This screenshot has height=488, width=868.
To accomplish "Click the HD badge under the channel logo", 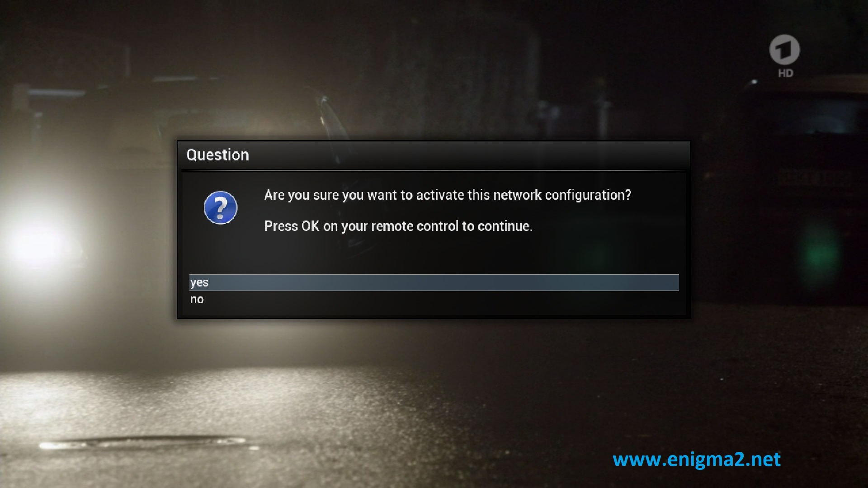I will 786,73.
